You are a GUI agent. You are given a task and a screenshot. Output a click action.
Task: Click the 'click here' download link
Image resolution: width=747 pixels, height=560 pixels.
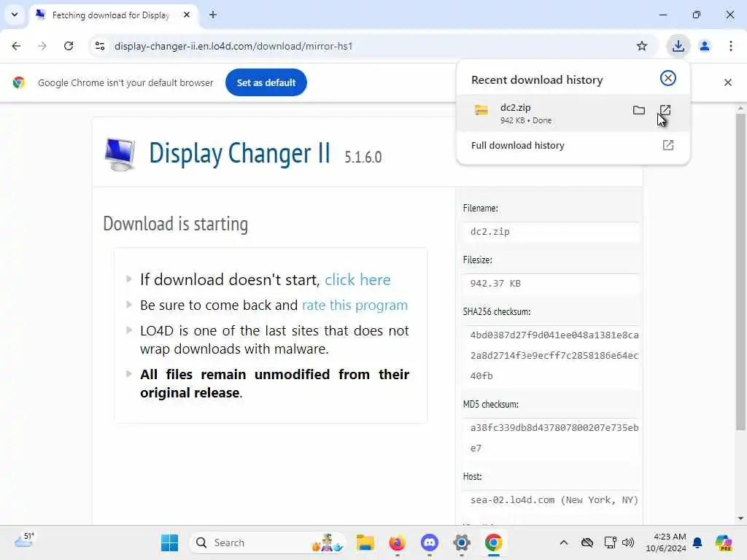(357, 279)
